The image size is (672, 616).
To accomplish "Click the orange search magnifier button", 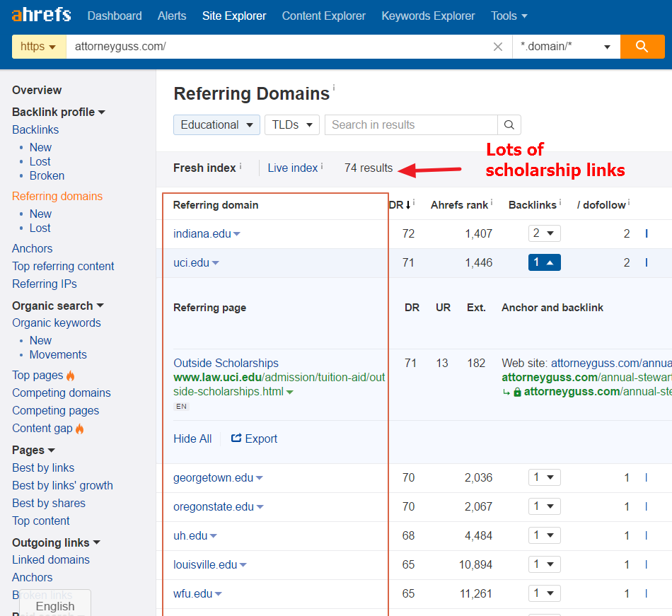I will pyautogui.click(x=642, y=46).
